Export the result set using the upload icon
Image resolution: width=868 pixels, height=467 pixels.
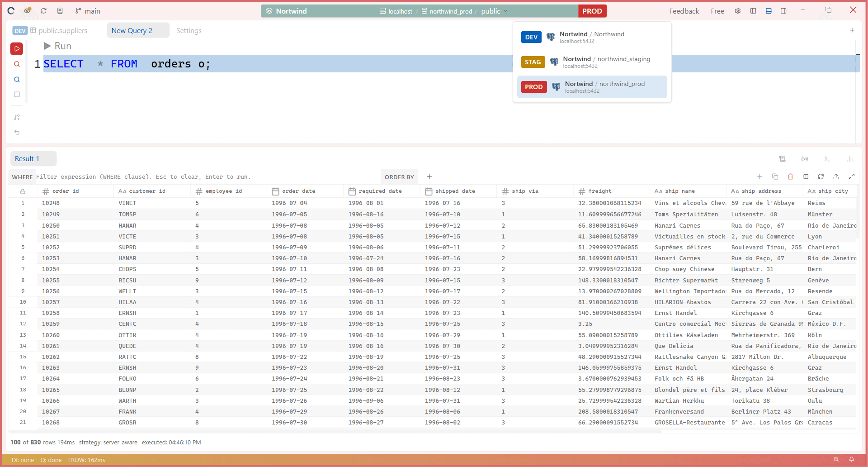(x=836, y=176)
